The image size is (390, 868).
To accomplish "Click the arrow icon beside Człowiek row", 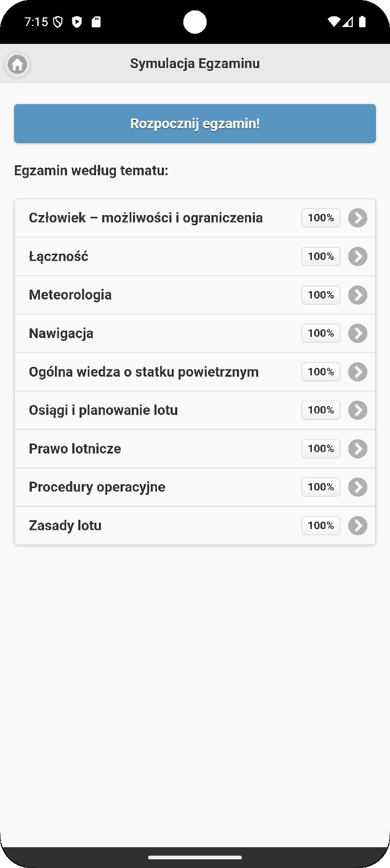I will pos(358,218).
